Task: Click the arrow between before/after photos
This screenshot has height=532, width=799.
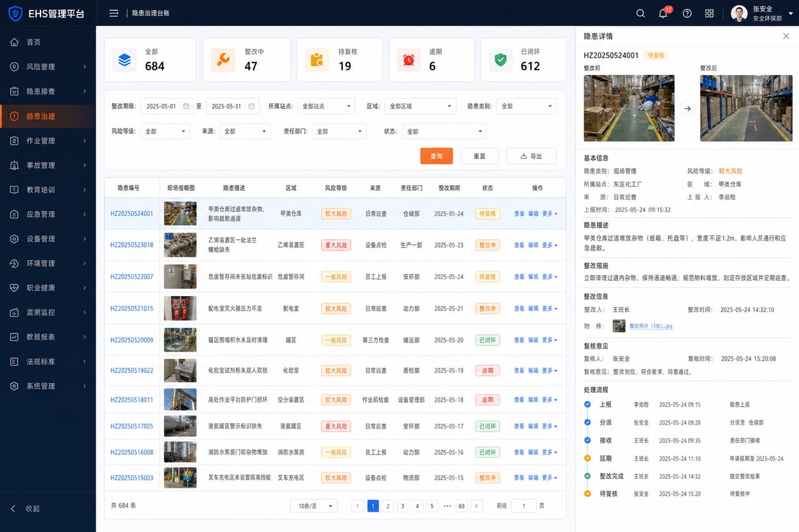Action: pos(687,109)
